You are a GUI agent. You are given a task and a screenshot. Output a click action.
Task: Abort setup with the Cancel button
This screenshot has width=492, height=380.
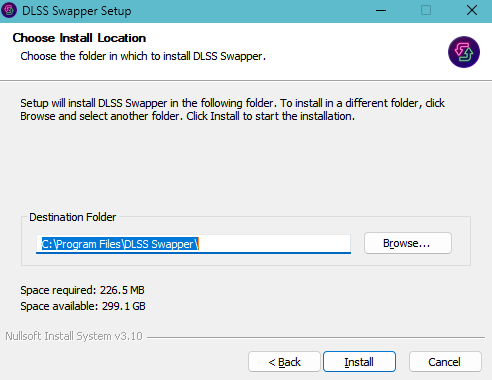point(445,362)
